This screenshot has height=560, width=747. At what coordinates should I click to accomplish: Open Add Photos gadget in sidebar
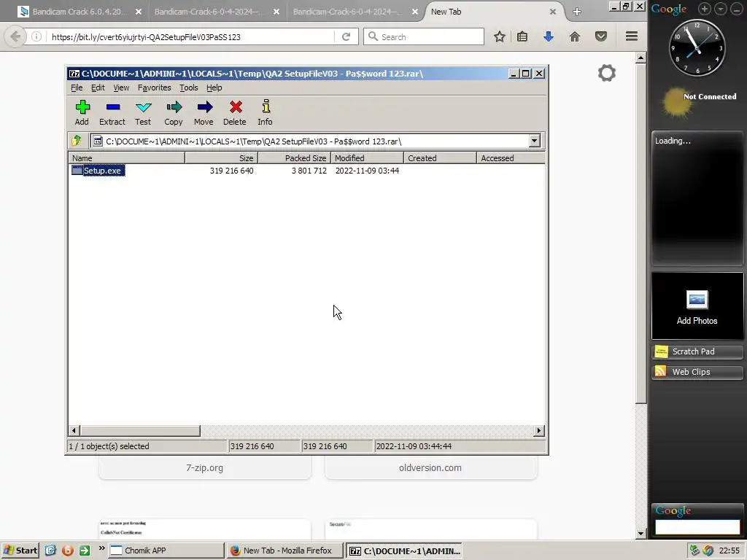(x=697, y=306)
